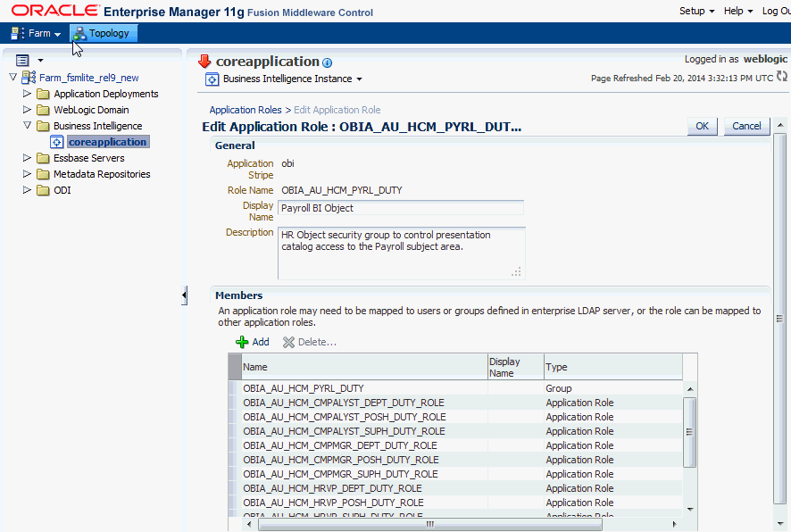Select the OBIA_AU_HCM_CMPALYST_POSH_DUTY_ROLE row

pyautogui.click(x=455, y=417)
